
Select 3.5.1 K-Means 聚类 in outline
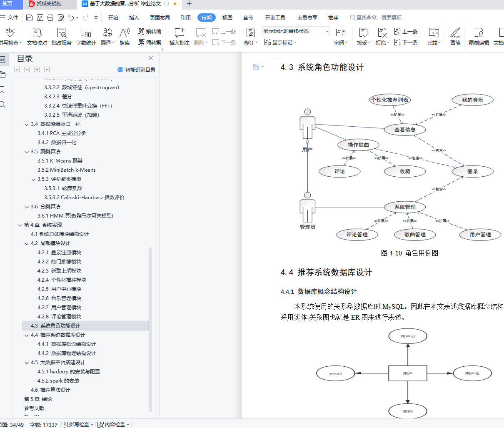(x=60, y=161)
